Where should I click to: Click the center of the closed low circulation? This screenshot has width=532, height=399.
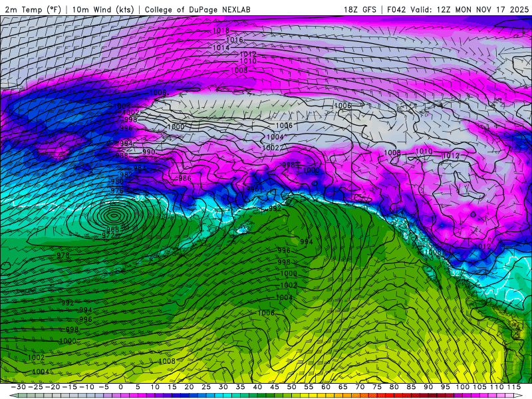click(x=113, y=214)
